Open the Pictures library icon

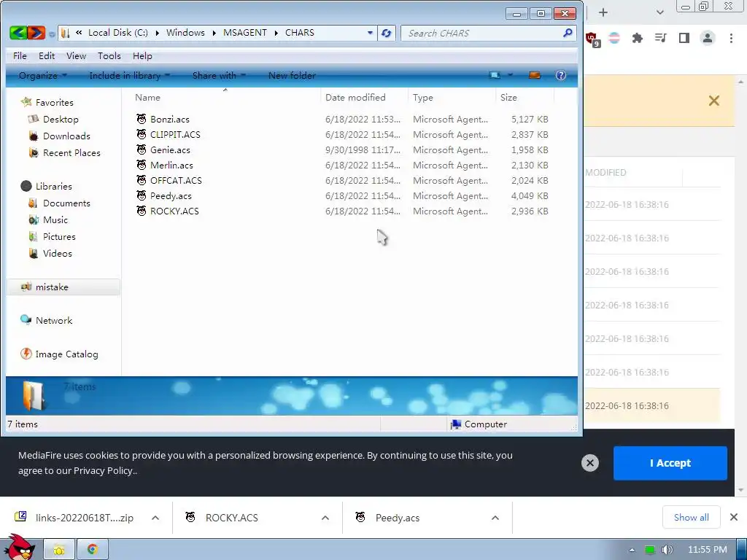click(34, 236)
